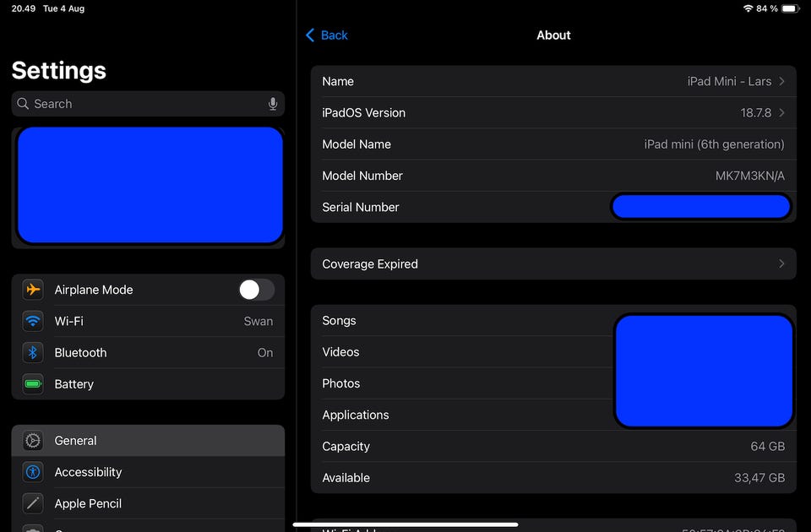Tap the Settings heading

(59, 70)
